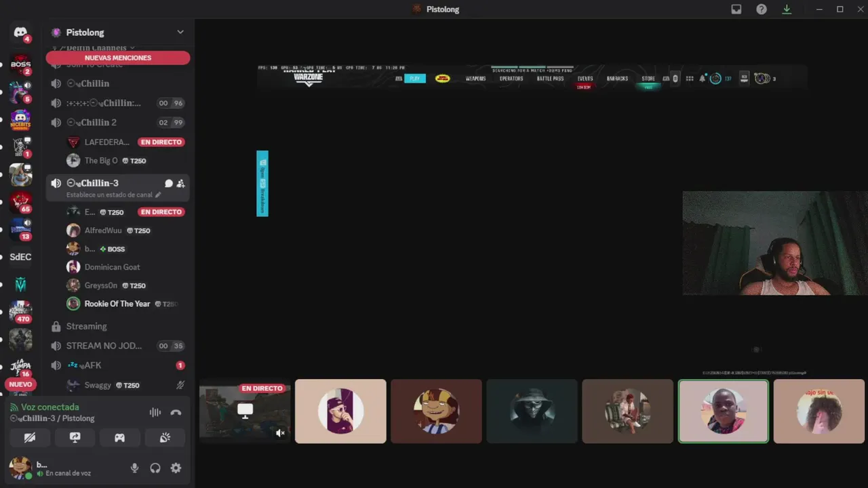The width and height of the screenshot is (868, 488).
Task: Click the Play button in Warzone stream
Action: [415, 79]
